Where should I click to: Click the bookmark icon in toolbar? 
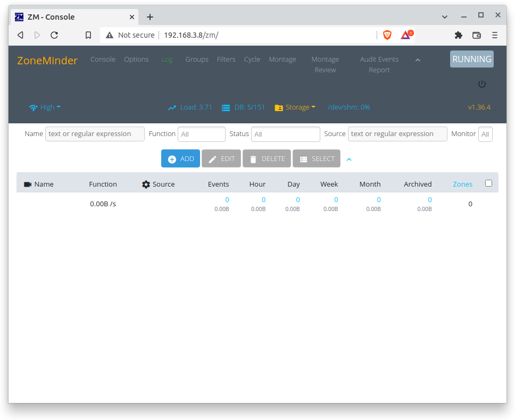(88, 35)
